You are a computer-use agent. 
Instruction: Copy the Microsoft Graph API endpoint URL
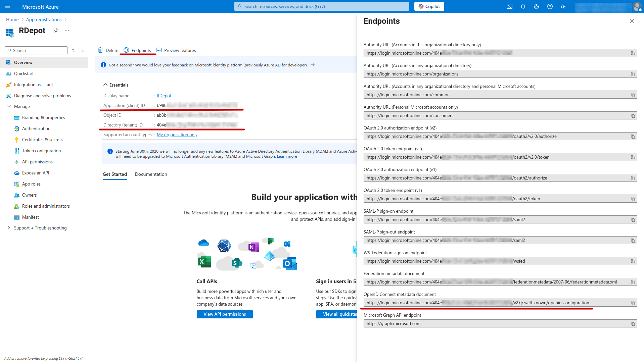click(633, 324)
